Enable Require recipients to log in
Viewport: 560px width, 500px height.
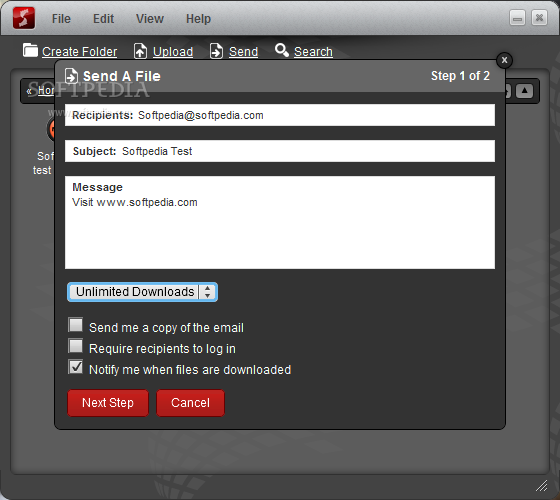pyautogui.click(x=76, y=346)
